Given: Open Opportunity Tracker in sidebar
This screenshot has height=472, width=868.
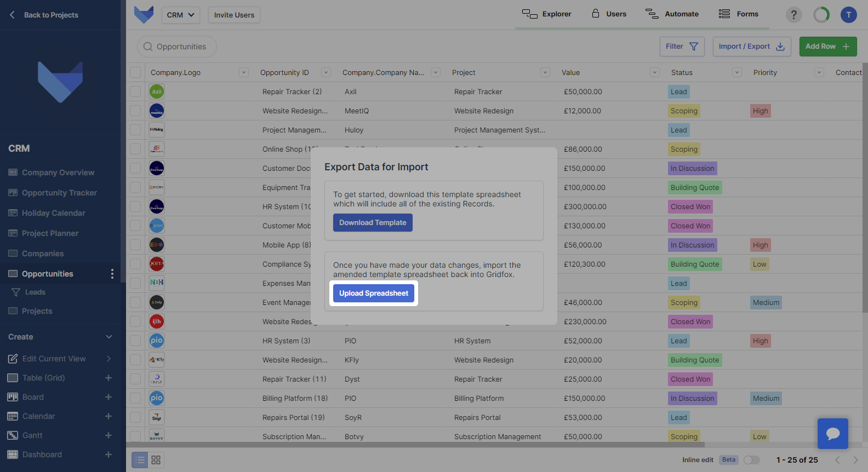Looking at the screenshot, I should tap(59, 193).
